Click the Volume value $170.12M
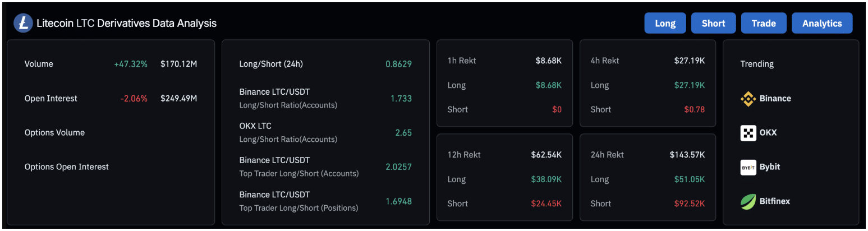The width and height of the screenshot is (868, 231). (178, 64)
